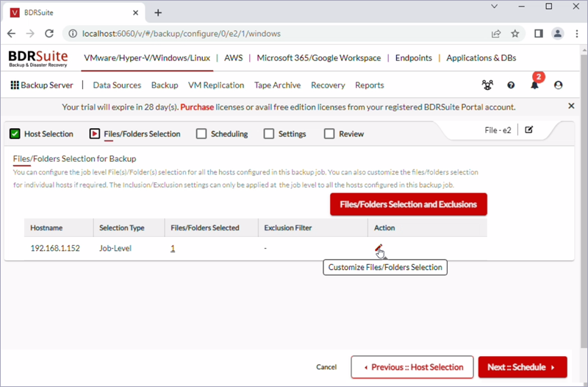This screenshot has height=387, width=588.
Task: Open the Chrome three-dot menu
Action: tap(577, 33)
